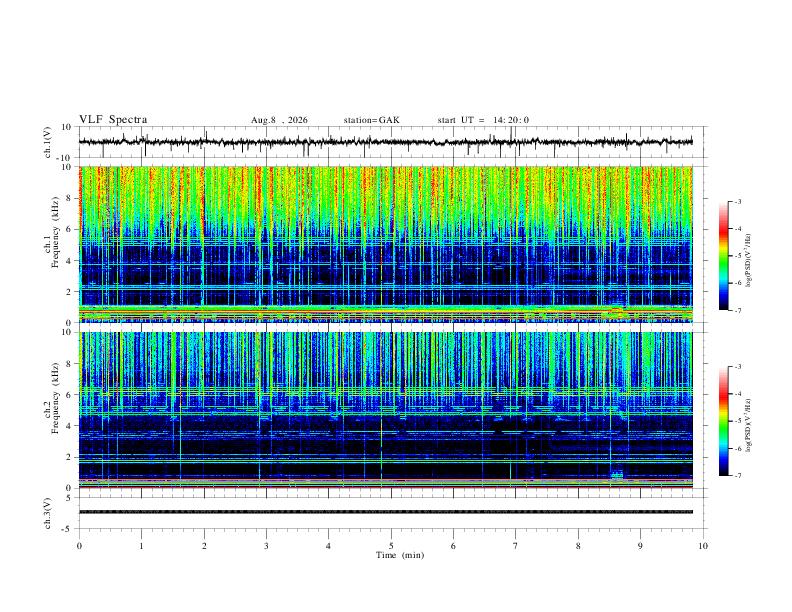Click the ch.1(V) axis label
792x612 pixels.
click(x=48, y=142)
